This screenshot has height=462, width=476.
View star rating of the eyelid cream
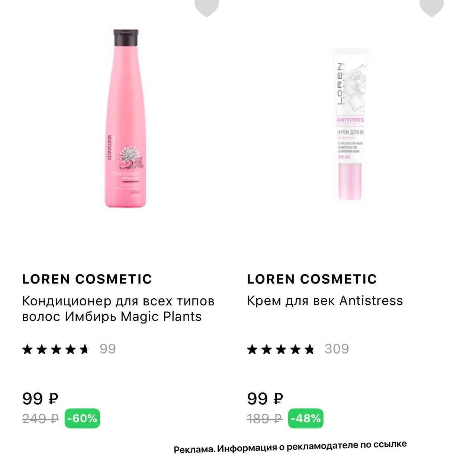pos(281,349)
